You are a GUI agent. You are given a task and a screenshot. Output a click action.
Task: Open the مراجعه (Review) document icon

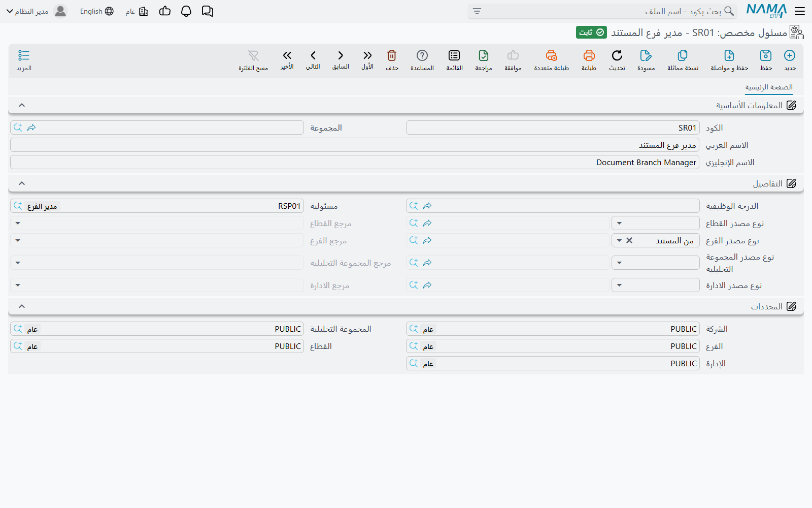tap(483, 55)
